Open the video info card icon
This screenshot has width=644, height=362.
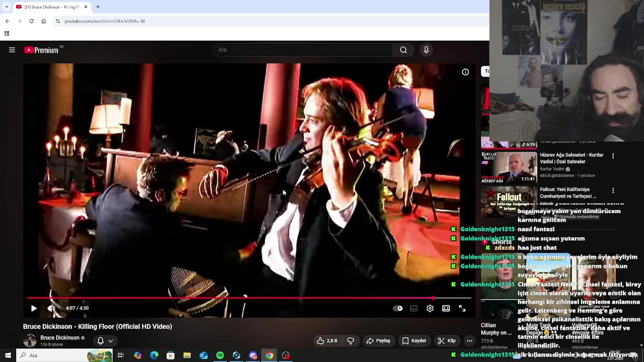pos(465,72)
